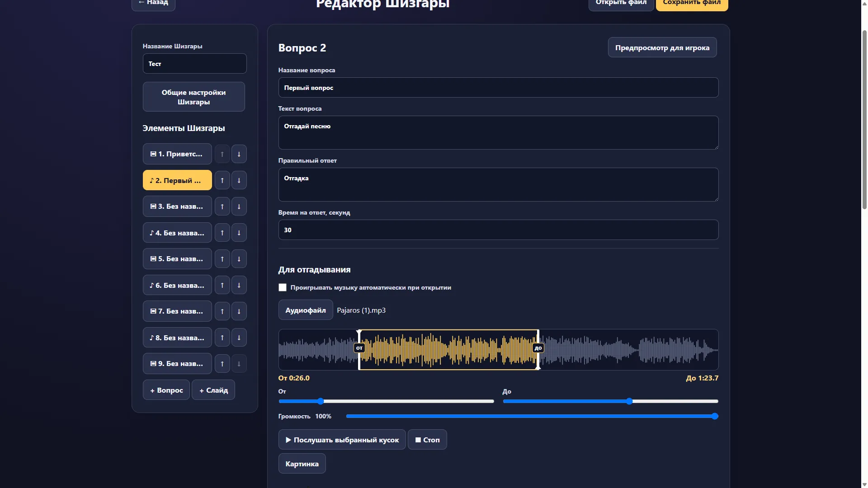
Task: Add new slide with + Слайд
Action: pyautogui.click(x=213, y=390)
